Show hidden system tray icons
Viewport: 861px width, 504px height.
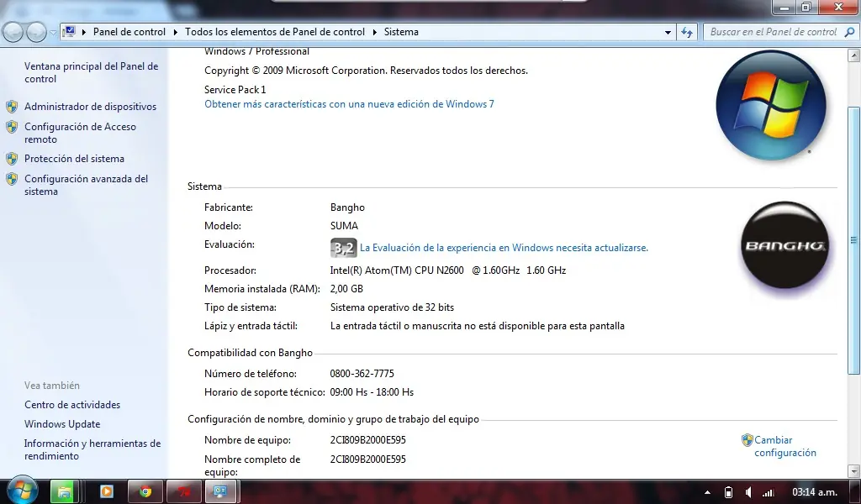point(707,492)
